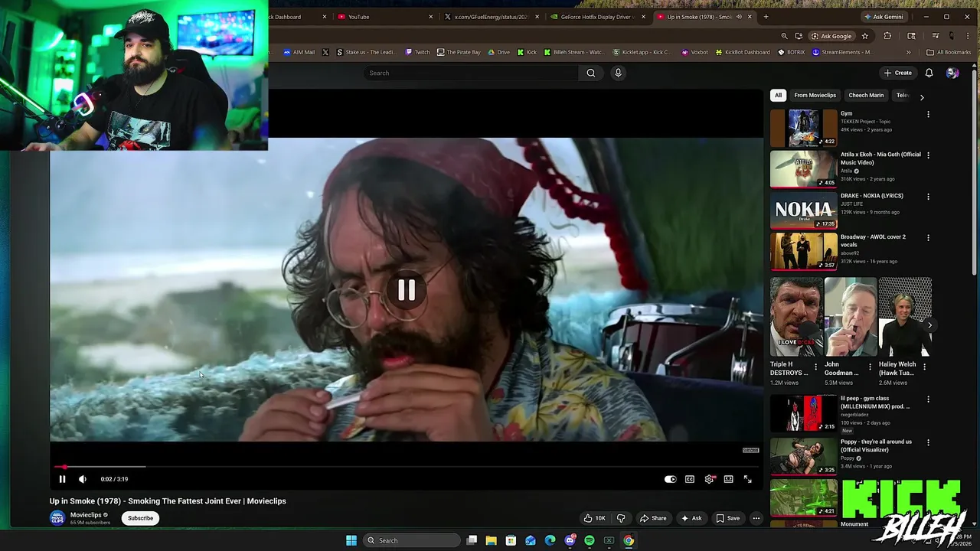Like the video (10K thumbs up)
Image resolution: width=980 pixels, height=551 pixels.
pyautogui.click(x=594, y=518)
